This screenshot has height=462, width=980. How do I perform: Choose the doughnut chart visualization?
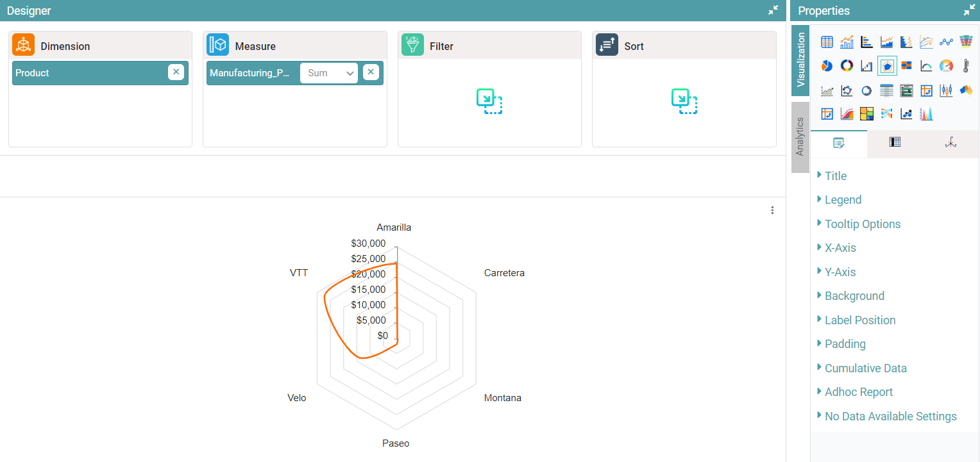tap(847, 66)
